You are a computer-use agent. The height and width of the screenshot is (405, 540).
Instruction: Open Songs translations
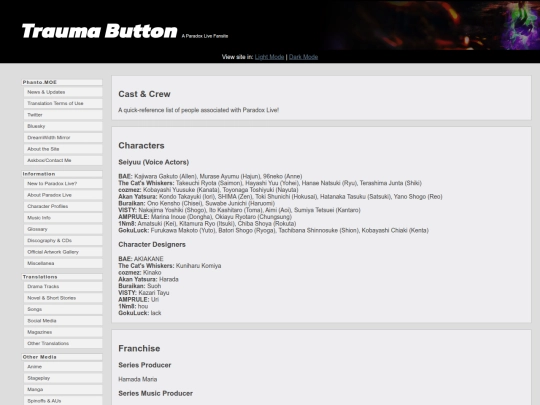[x=63, y=309]
